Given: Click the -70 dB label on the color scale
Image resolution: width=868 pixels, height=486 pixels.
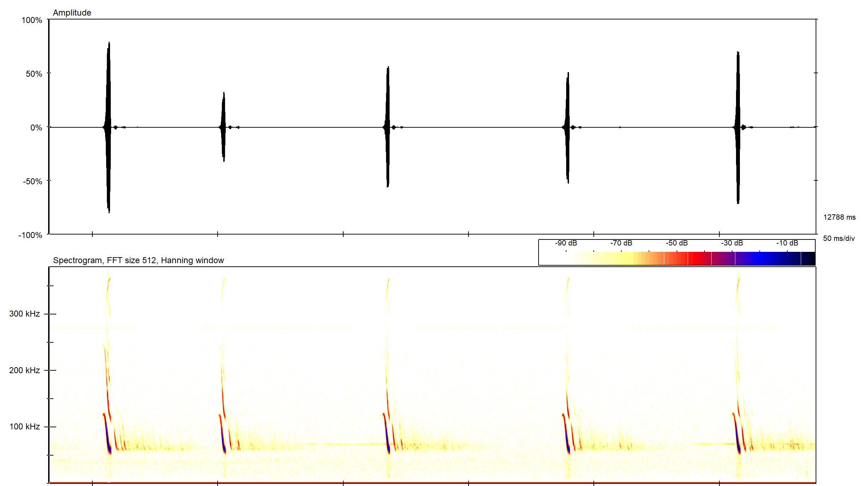Looking at the screenshot, I should (x=621, y=243).
